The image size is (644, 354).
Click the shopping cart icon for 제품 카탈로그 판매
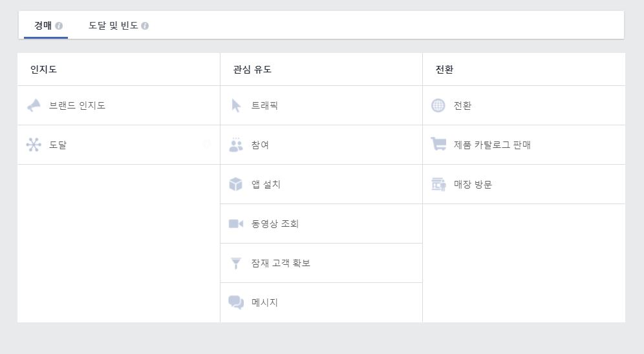pyautogui.click(x=438, y=144)
